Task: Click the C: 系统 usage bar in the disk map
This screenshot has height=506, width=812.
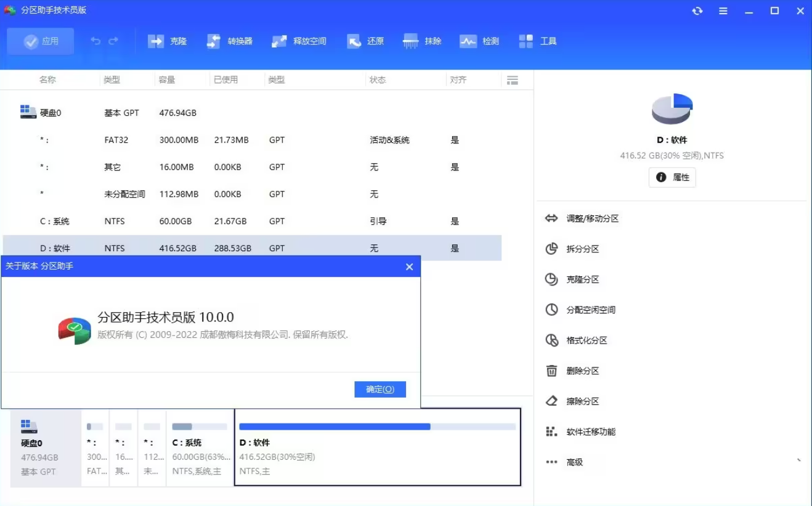Action: (200, 427)
